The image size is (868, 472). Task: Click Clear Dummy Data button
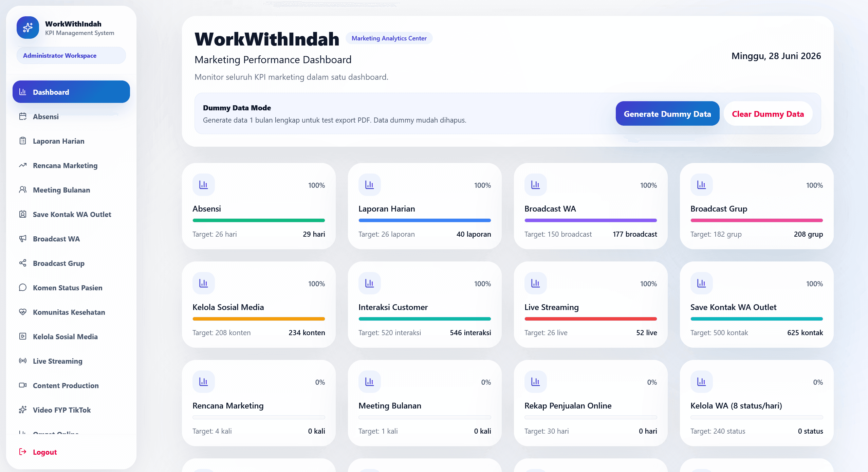(x=768, y=113)
